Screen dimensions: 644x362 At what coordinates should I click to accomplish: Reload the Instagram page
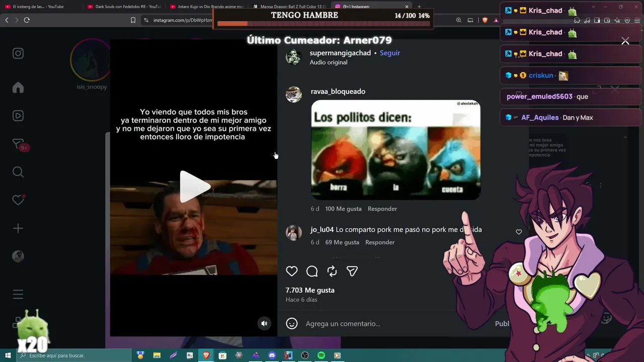tap(27, 20)
